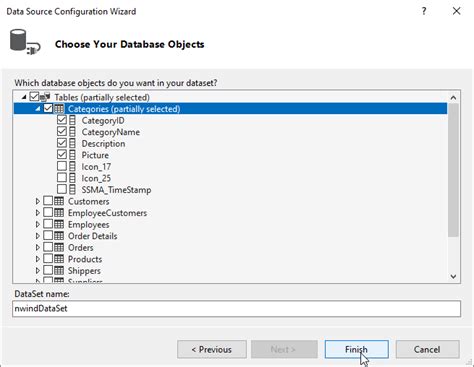Check the Products table checkbox
This screenshot has width=474, height=367.
point(48,259)
